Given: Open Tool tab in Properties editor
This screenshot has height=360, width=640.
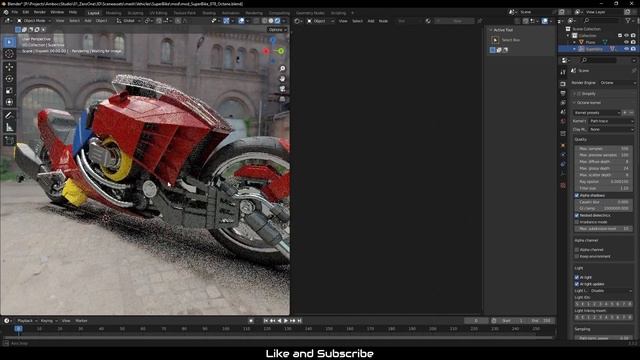Looking at the screenshot, I should [x=563, y=72].
